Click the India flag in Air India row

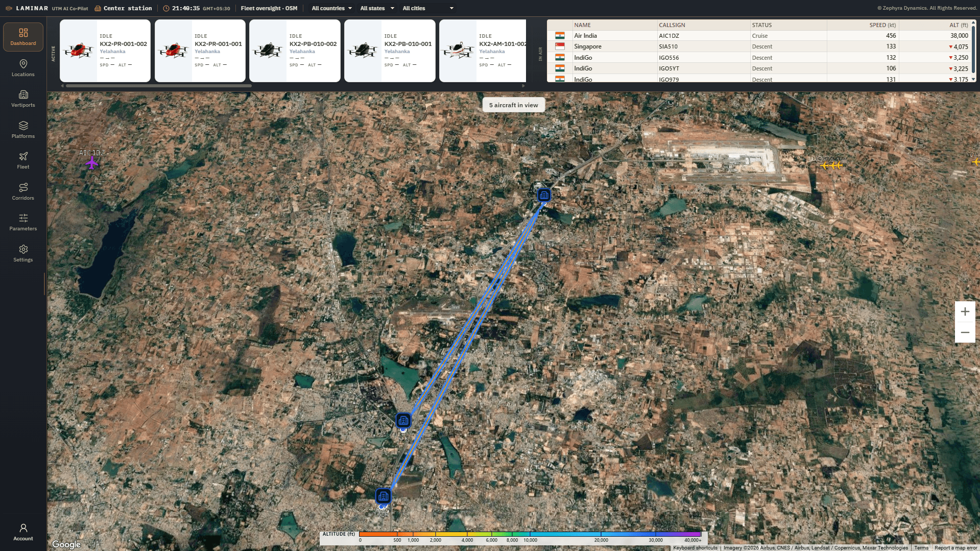pos(560,36)
